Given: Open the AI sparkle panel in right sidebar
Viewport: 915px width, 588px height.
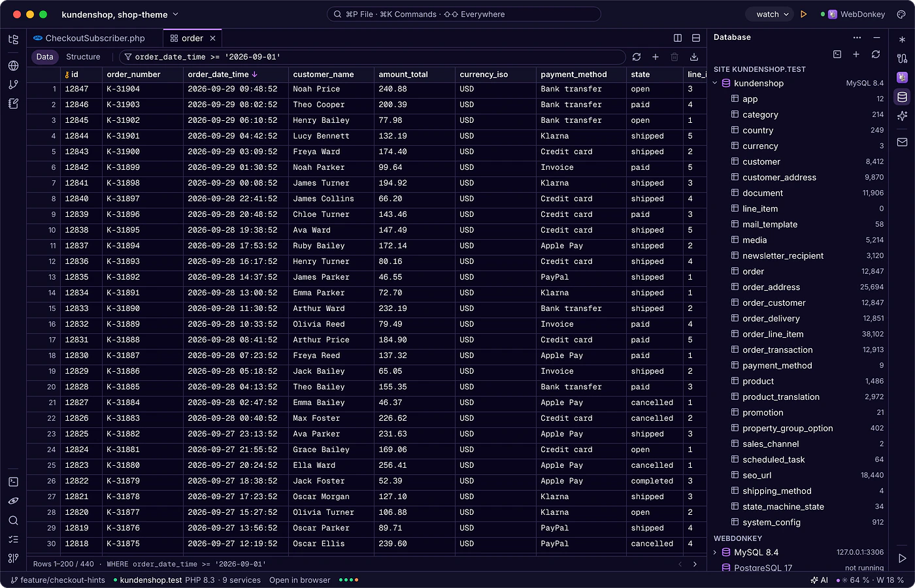Looking at the screenshot, I should pyautogui.click(x=903, y=116).
